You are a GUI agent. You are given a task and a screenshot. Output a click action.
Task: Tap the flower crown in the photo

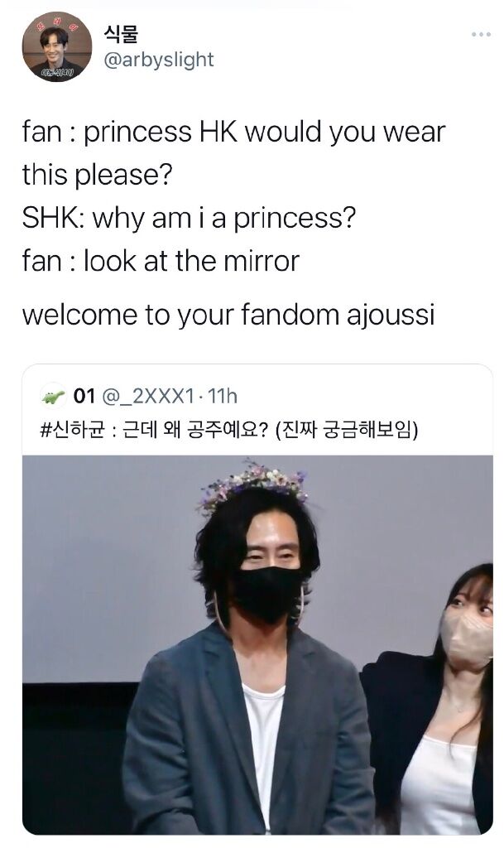tap(254, 484)
